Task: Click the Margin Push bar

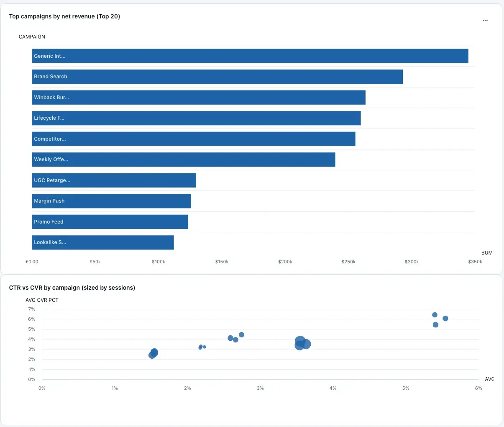Action: pos(111,201)
